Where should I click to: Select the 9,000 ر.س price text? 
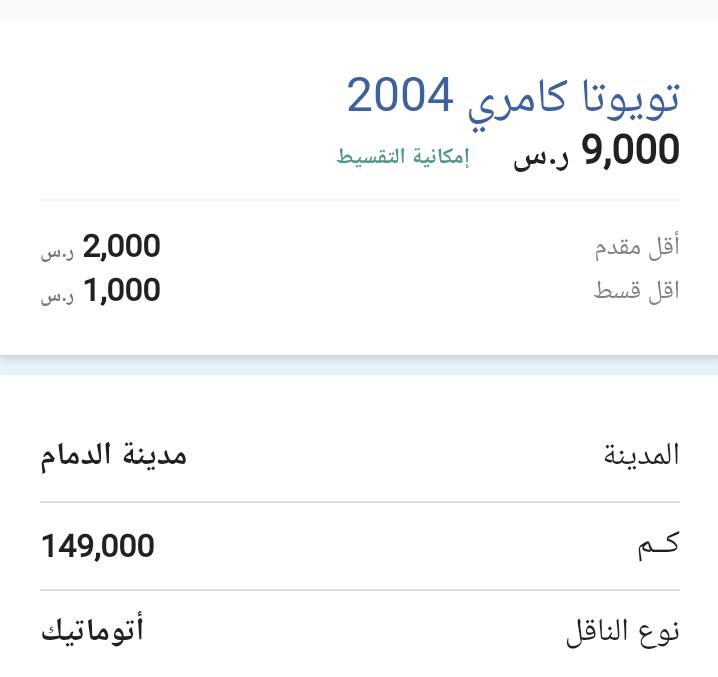pyautogui.click(x=596, y=151)
